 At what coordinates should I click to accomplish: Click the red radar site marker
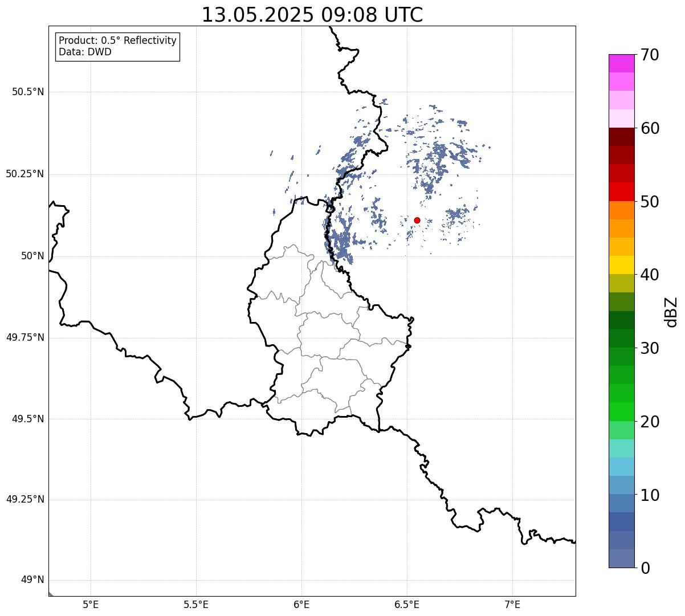click(417, 220)
